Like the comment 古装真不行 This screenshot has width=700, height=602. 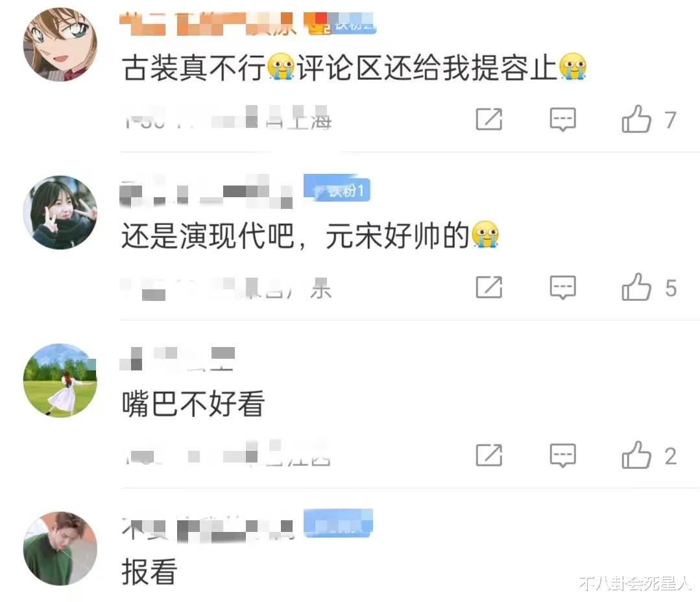point(648,119)
